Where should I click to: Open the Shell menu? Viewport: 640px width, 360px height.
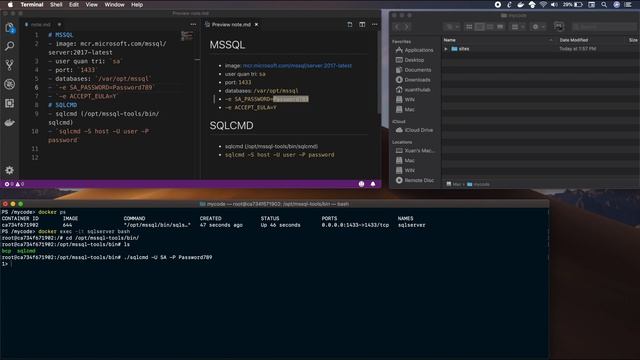click(x=56, y=5)
